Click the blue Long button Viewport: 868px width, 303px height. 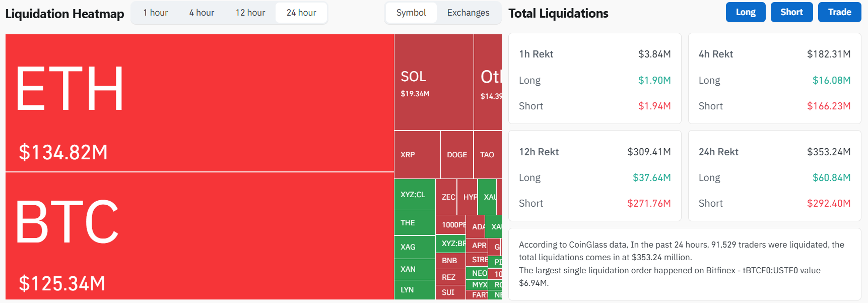click(745, 12)
